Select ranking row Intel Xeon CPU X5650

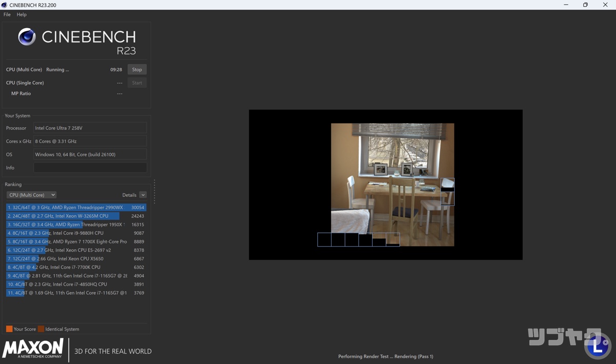(76, 258)
